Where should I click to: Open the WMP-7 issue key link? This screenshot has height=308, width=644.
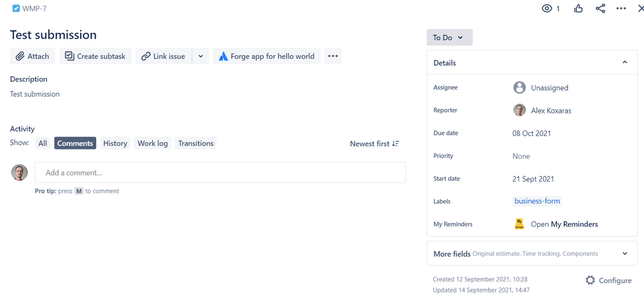[x=35, y=8]
